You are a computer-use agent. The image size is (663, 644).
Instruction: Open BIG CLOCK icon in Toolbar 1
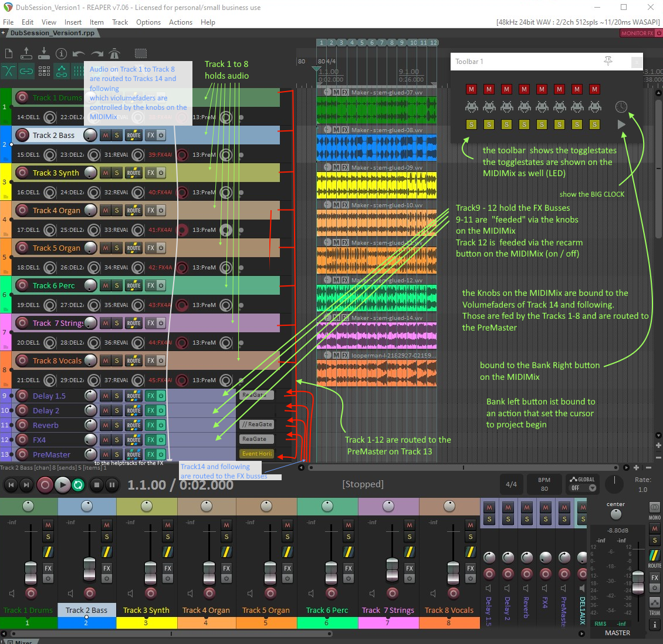pos(621,107)
